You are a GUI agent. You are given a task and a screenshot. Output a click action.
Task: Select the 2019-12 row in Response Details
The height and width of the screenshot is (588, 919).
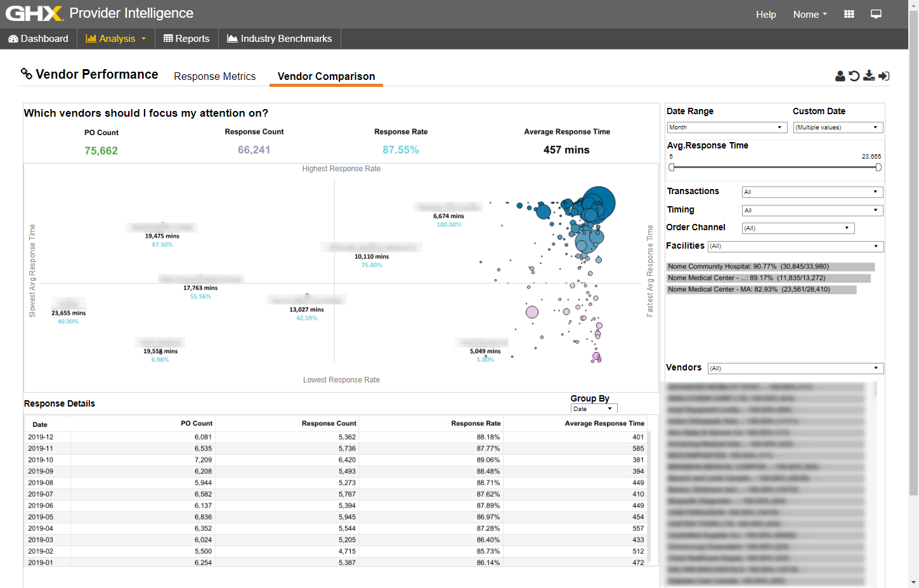254,437
